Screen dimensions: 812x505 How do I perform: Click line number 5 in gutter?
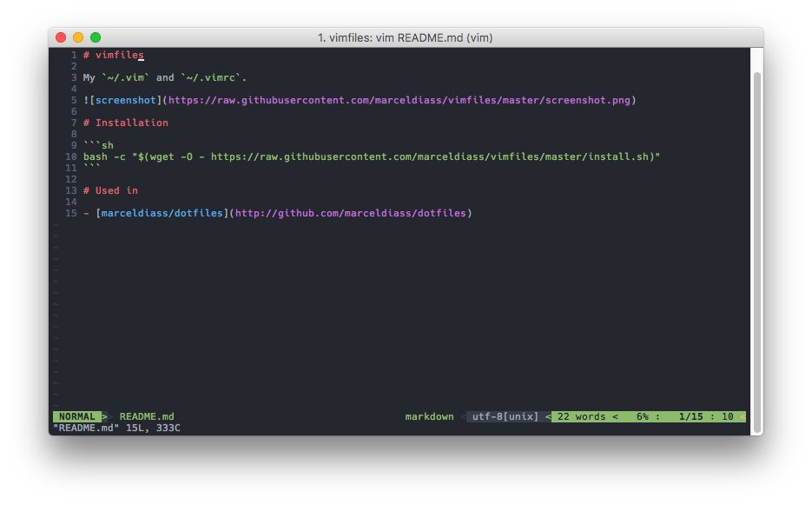coord(74,100)
